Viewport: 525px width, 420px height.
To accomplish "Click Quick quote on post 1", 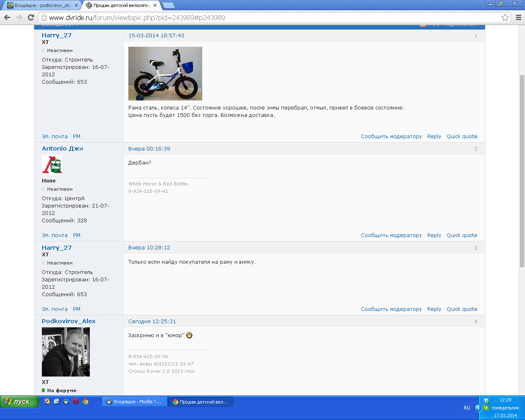I will pyautogui.click(x=462, y=137).
